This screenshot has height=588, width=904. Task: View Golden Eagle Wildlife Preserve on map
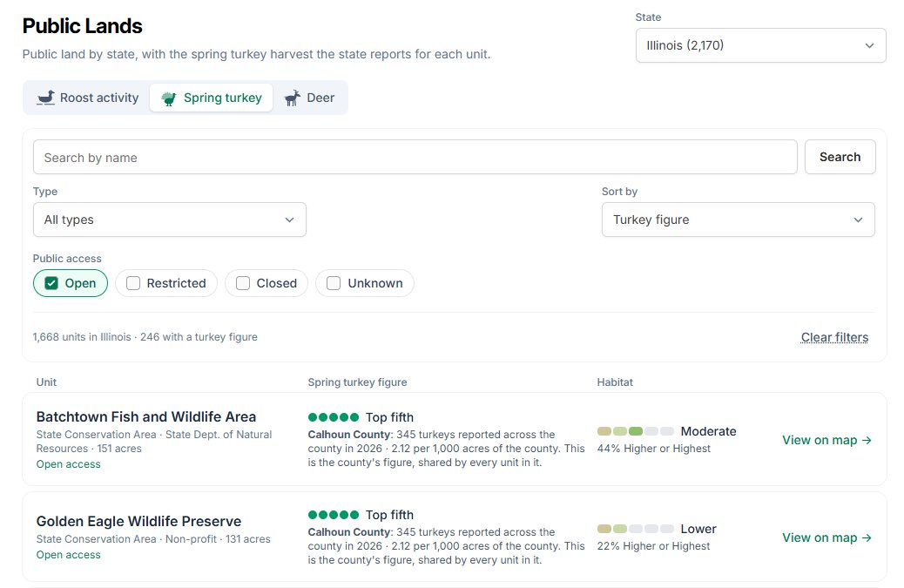pyautogui.click(x=826, y=537)
